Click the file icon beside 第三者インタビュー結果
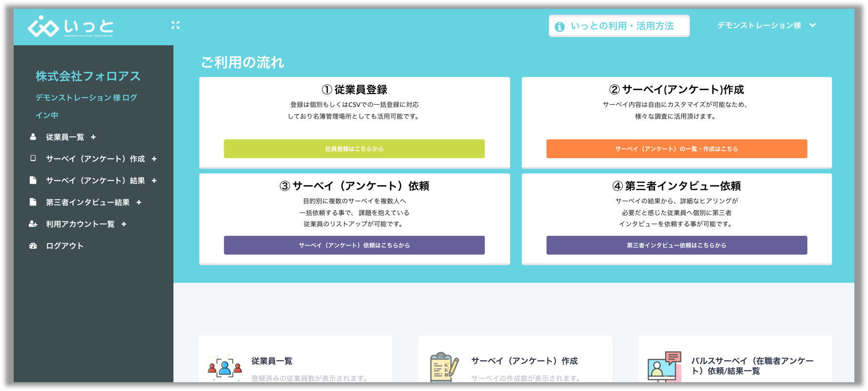This screenshot has width=868, height=391. point(33,202)
